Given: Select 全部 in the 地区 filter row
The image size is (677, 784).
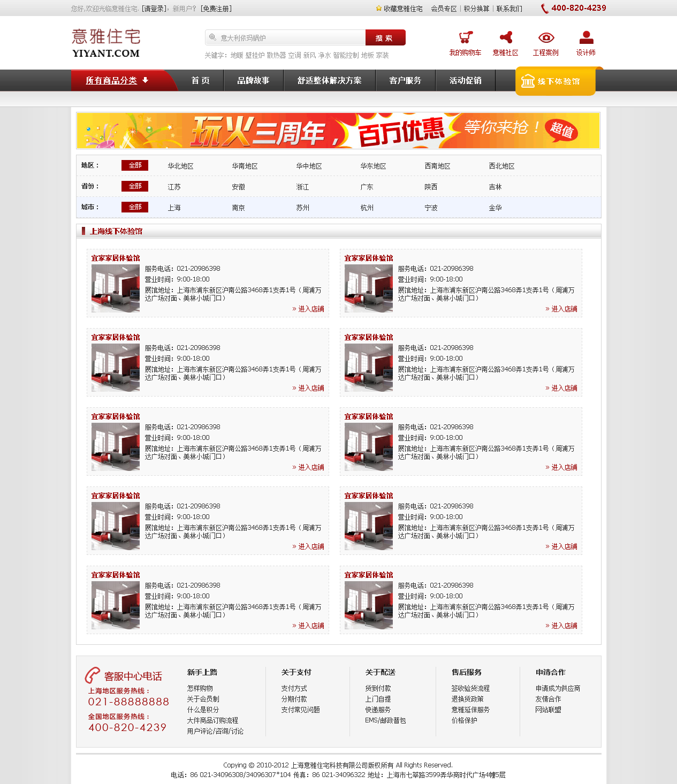Looking at the screenshot, I should point(135,165).
